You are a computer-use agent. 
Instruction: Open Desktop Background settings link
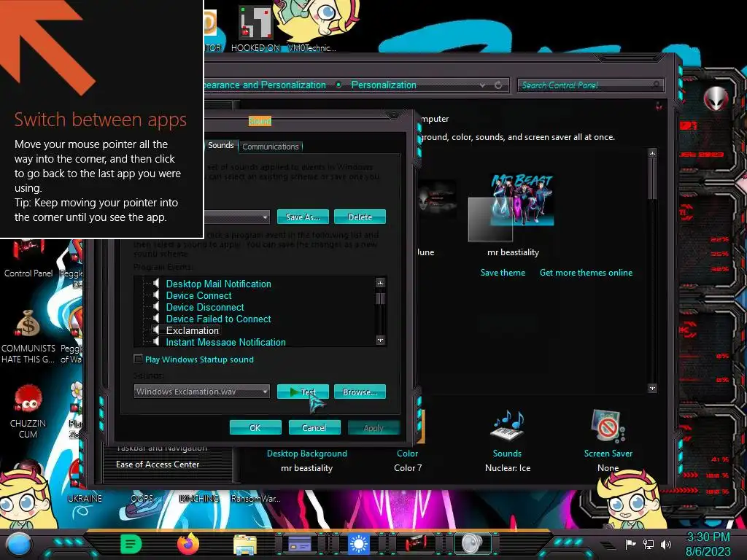click(307, 454)
